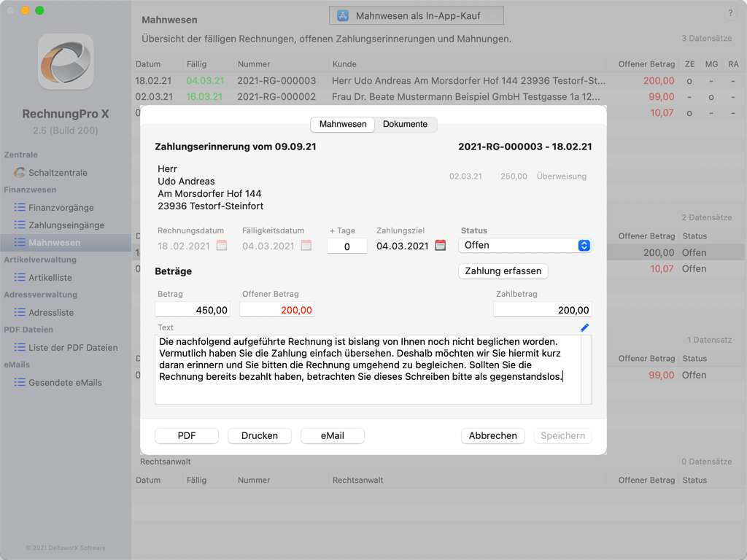
Task: Open the Status dropdown showing Offen
Action: pyautogui.click(x=524, y=246)
